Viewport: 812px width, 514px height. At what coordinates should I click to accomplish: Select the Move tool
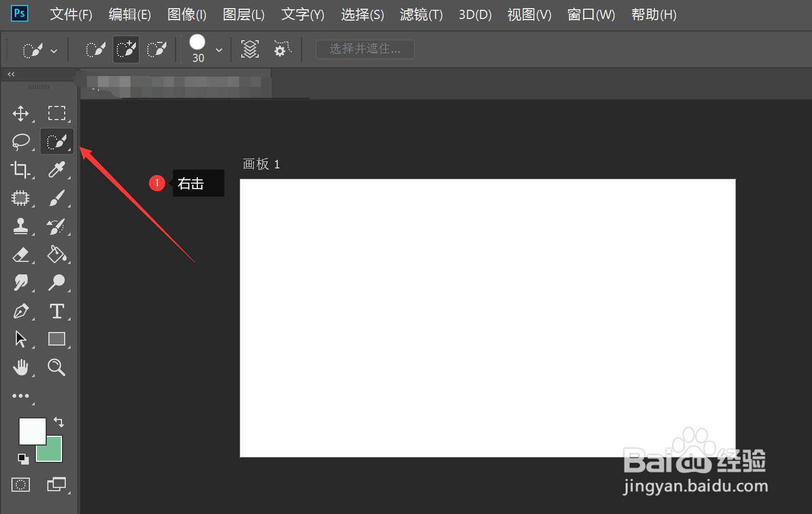pyautogui.click(x=21, y=113)
